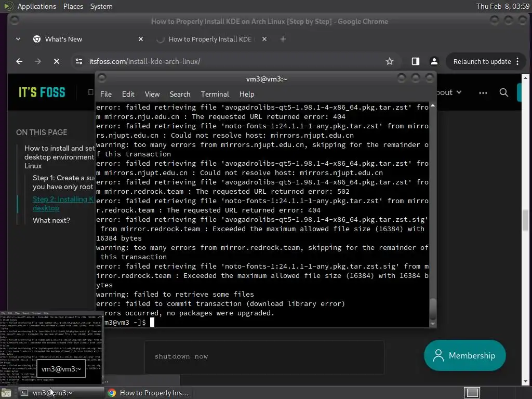Open the System menu in panel
Screen dimensions: 532x399
tap(101, 6)
